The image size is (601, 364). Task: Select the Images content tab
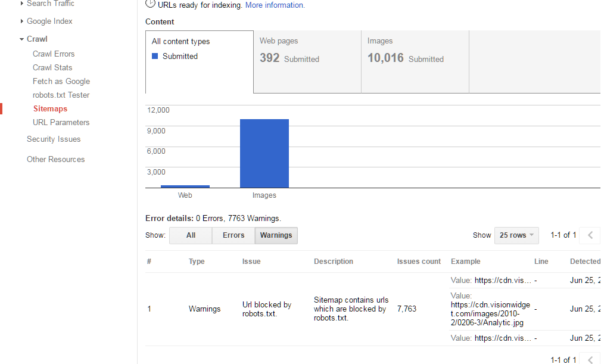coord(415,62)
